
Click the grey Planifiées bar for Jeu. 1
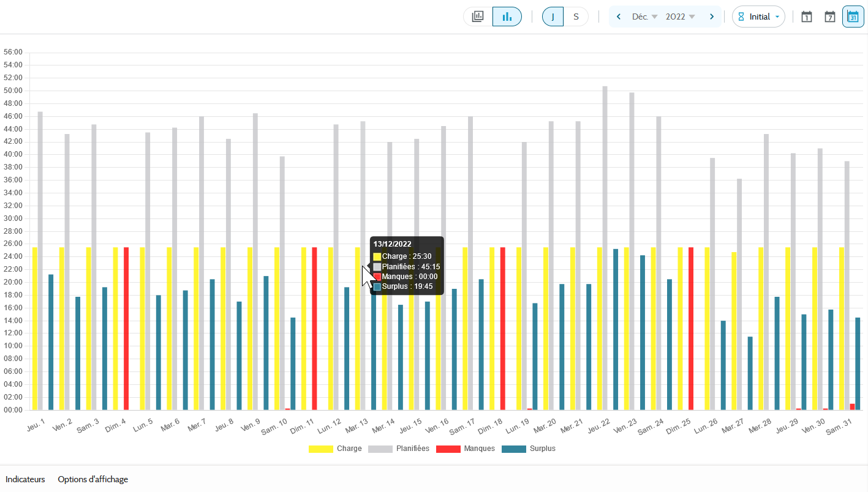40,261
